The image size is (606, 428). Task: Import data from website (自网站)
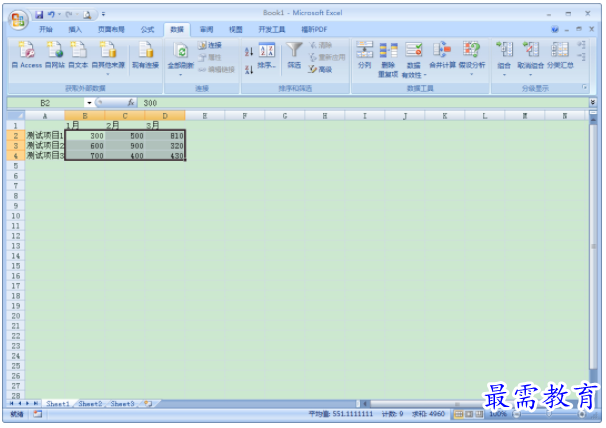[x=55, y=55]
